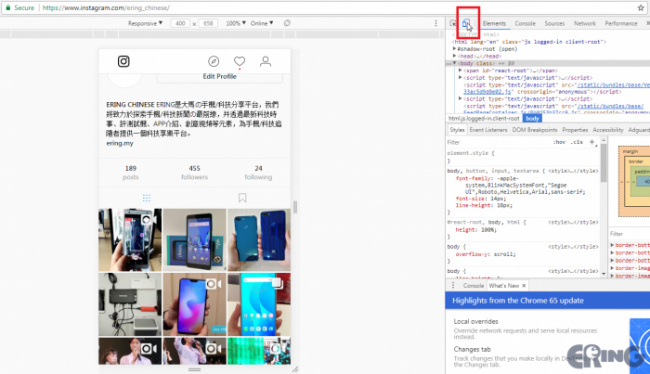Open the Accessibility pane tab
The image size is (650, 374).
point(608,130)
